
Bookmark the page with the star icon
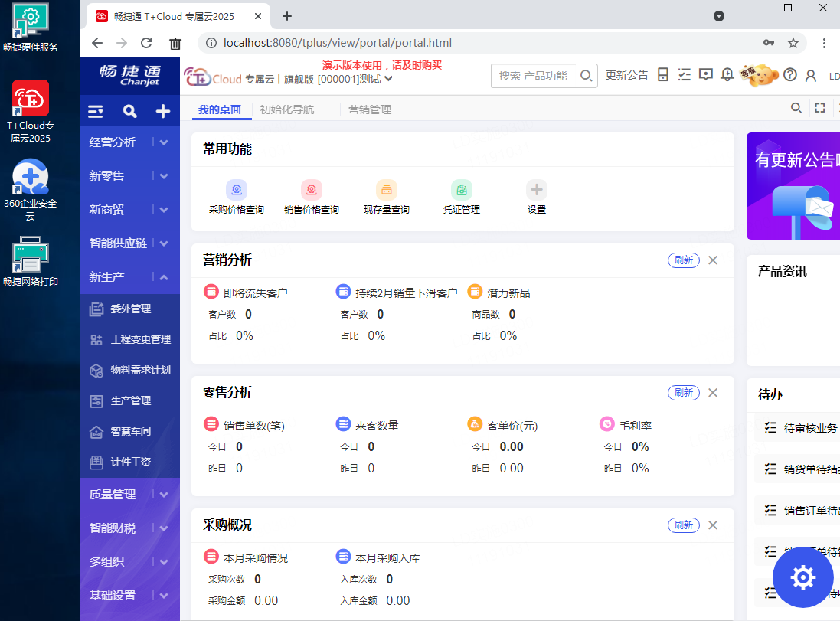793,43
